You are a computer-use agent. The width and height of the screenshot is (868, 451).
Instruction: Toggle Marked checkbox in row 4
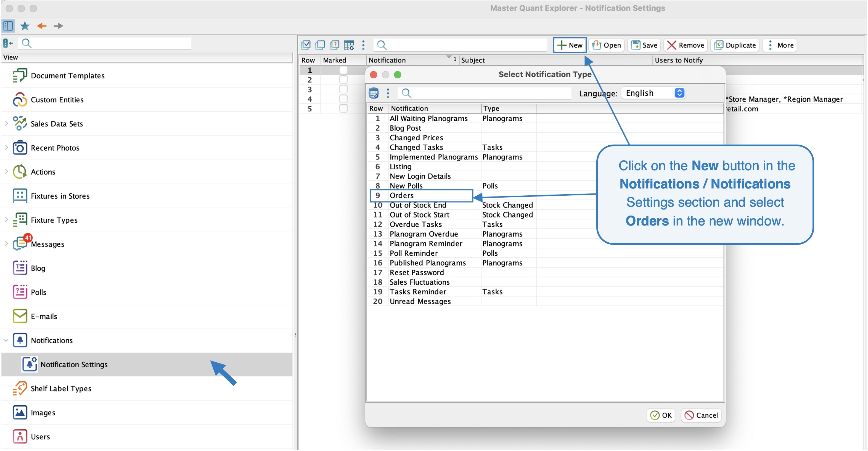tap(343, 99)
